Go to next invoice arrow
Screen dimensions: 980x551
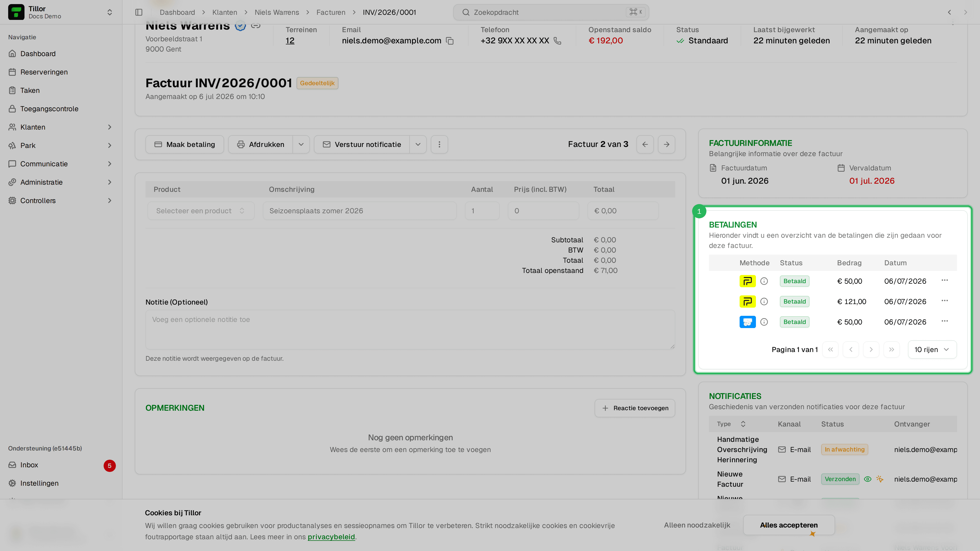click(667, 144)
